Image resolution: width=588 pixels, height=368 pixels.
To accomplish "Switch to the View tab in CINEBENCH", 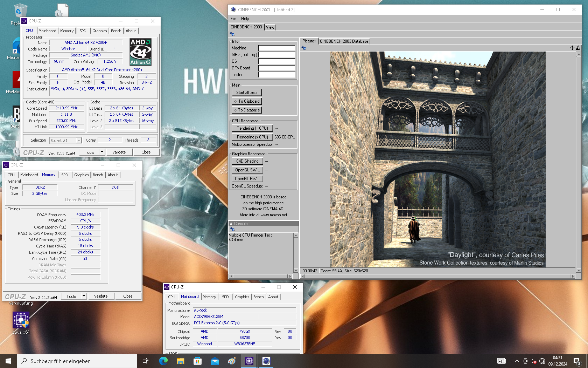I will (270, 27).
